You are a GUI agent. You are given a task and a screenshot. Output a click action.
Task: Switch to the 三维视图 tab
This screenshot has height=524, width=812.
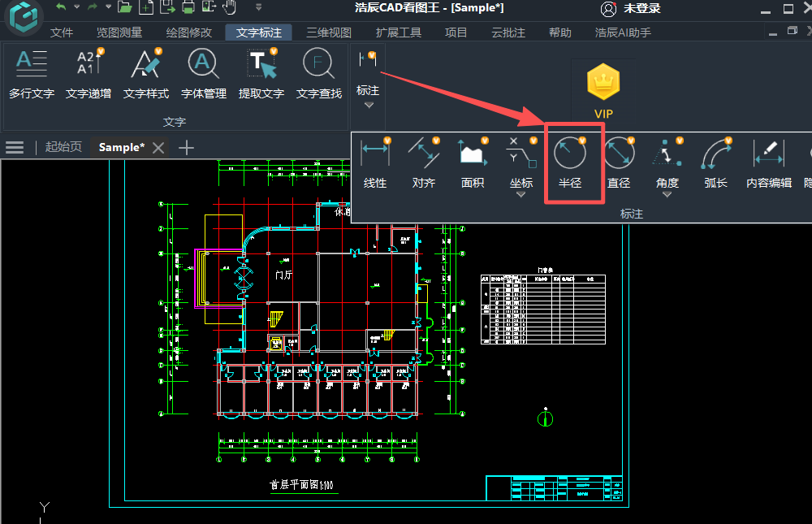329,32
